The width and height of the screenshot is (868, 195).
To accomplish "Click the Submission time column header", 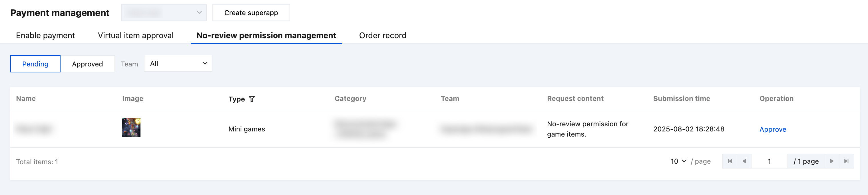I will click(x=681, y=99).
